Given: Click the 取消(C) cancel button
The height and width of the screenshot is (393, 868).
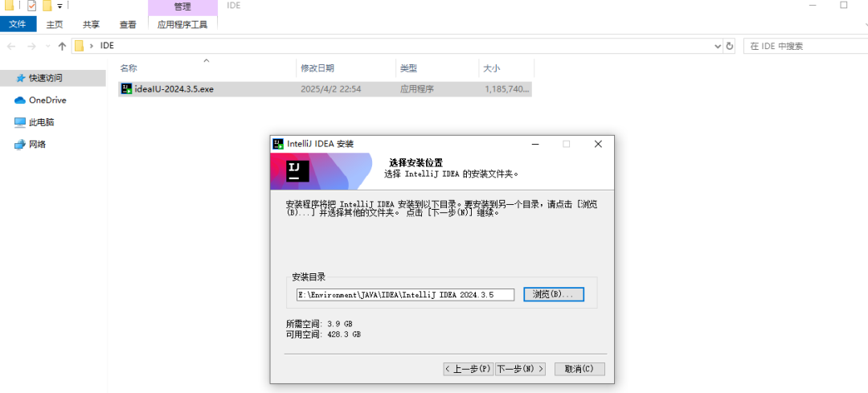Looking at the screenshot, I should click(579, 369).
